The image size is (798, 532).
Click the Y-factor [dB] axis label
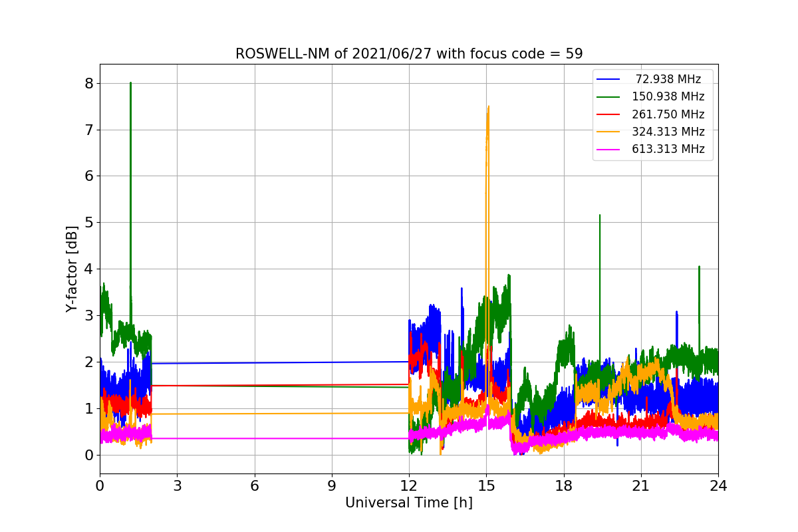click(x=72, y=269)
